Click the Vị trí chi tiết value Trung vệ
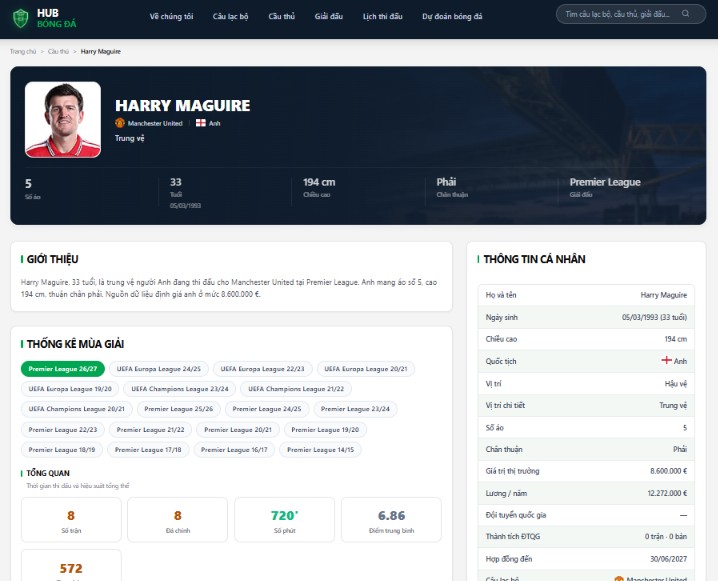718x581 pixels. pos(673,405)
